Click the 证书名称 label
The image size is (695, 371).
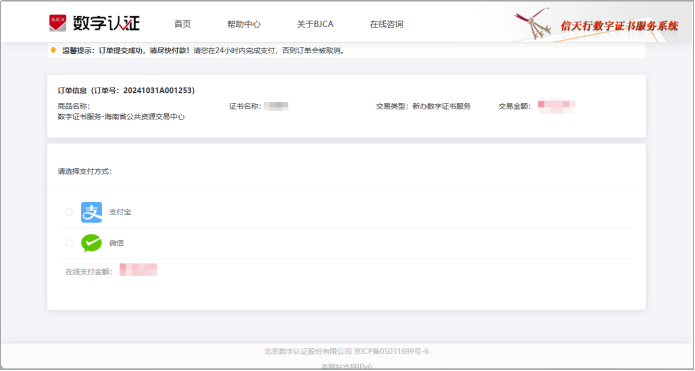coord(245,106)
